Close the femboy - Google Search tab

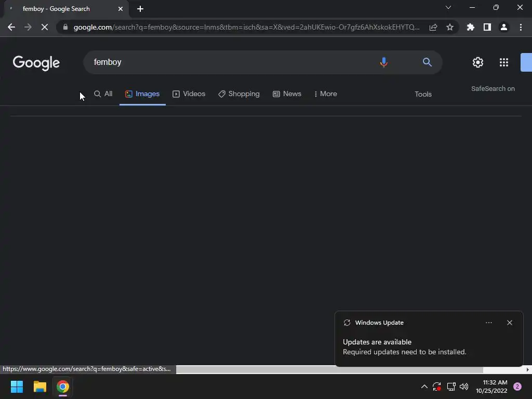(121, 9)
